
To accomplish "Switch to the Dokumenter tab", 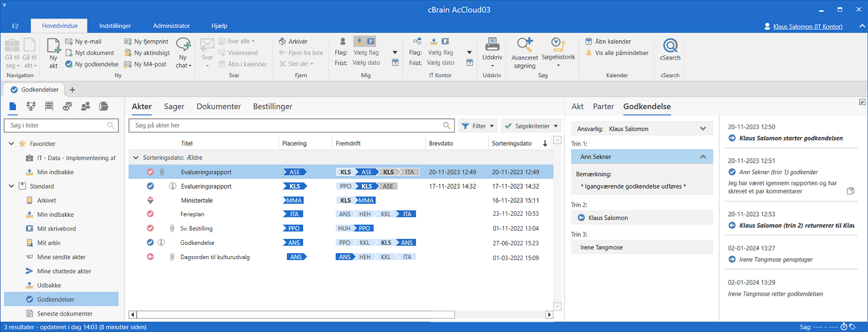I will click(218, 106).
